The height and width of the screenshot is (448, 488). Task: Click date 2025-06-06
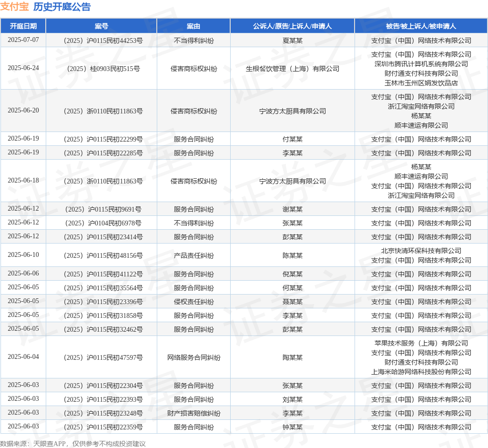coord(23,273)
